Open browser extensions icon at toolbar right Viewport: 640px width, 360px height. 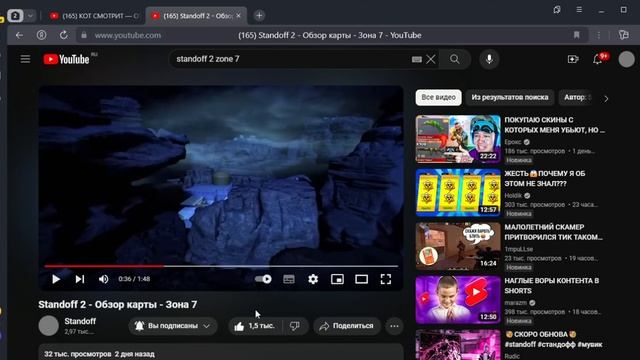pyautogui.click(x=624, y=35)
